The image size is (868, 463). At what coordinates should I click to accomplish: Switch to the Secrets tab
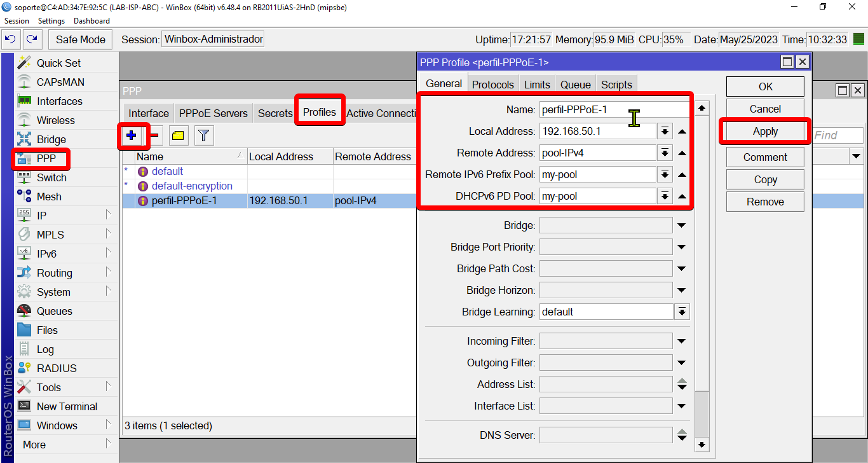click(275, 113)
